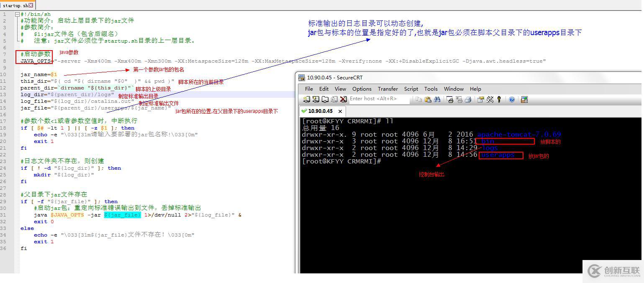Open the File menu in SecureCRT

pos(308,89)
